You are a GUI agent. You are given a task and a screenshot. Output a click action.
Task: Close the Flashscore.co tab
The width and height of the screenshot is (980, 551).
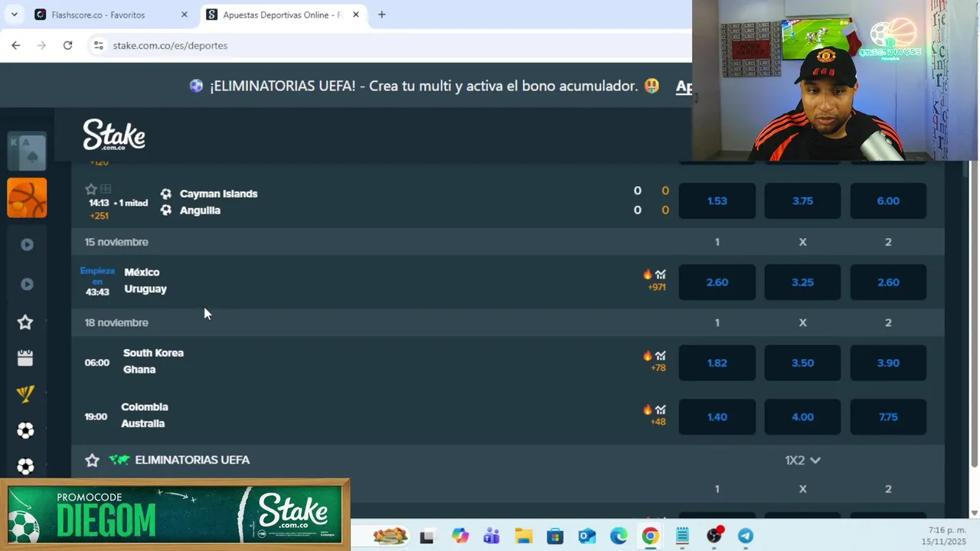(184, 15)
